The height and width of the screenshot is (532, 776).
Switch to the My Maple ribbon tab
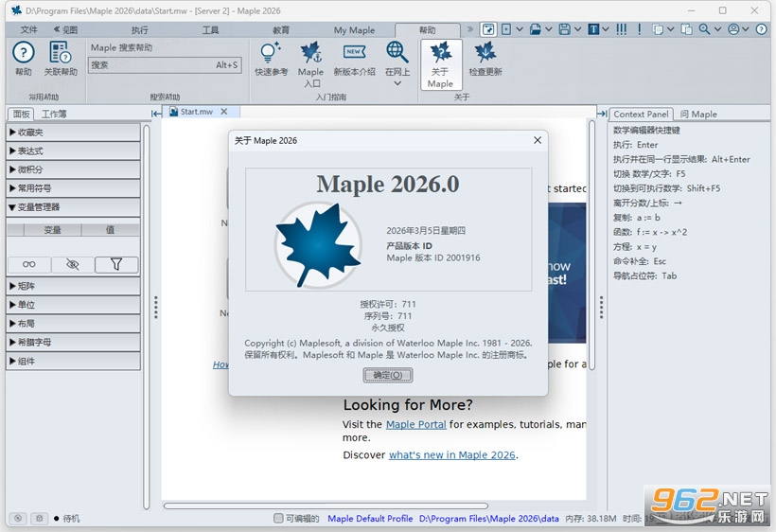coord(354,30)
